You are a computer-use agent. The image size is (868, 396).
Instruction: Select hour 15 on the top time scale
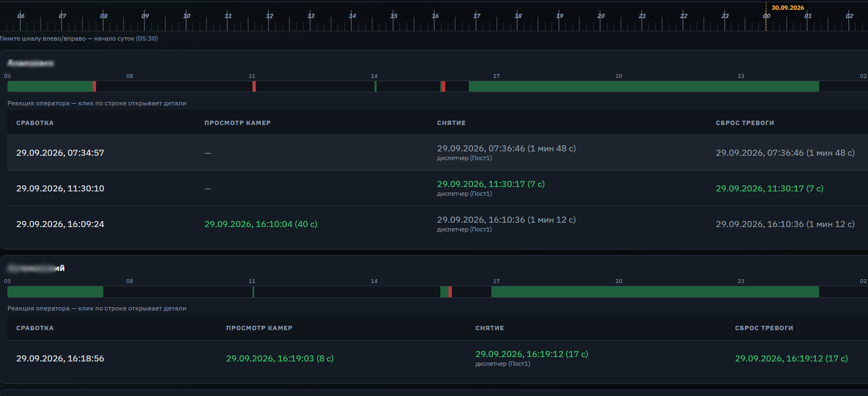tap(394, 16)
